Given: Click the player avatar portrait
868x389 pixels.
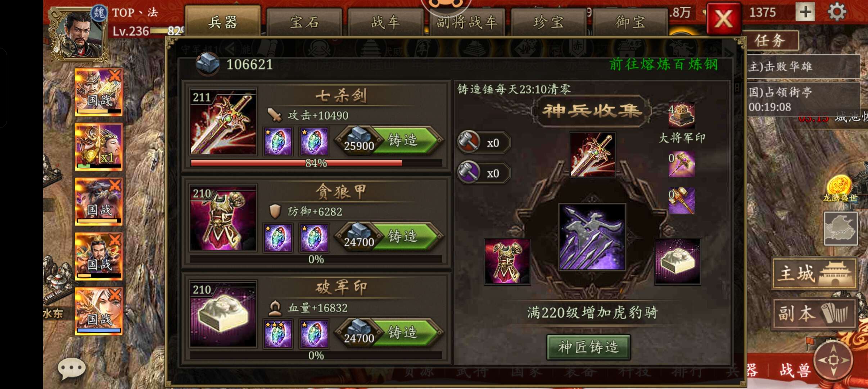Looking at the screenshot, I should (x=78, y=35).
